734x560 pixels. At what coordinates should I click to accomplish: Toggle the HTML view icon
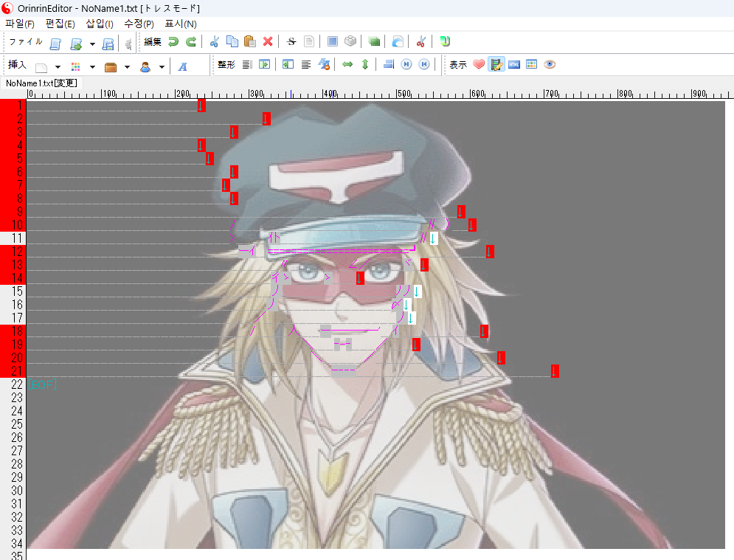pos(514,65)
